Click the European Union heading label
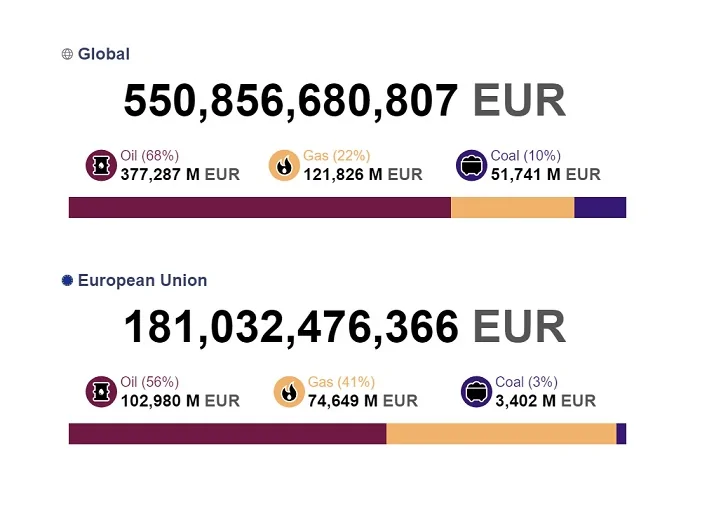 pyautogui.click(x=142, y=281)
